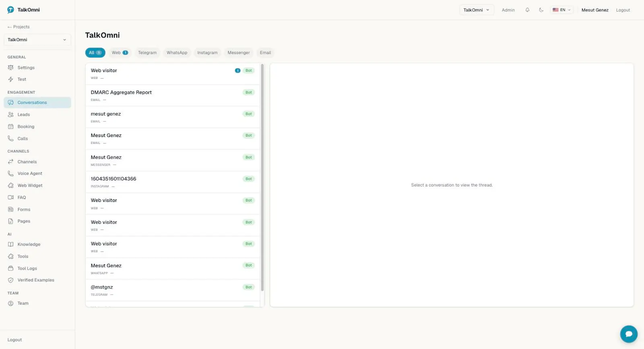This screenshot has height=349, width=644.
Task: Click the Verified Examples shield icon
Action: (11, 280)
